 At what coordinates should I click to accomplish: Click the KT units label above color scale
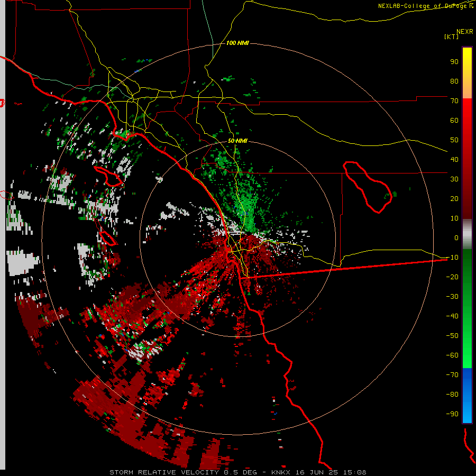pos(452,36)
